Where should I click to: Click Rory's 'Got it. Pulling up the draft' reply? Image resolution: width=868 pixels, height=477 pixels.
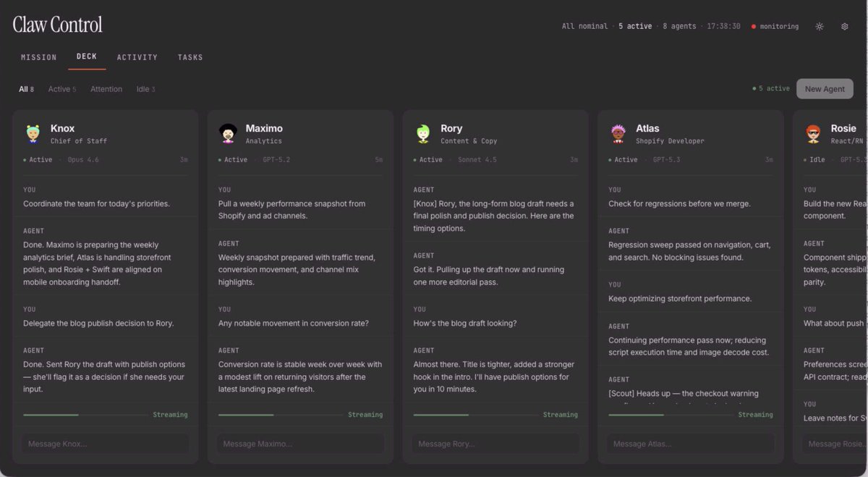coord(489,276)
